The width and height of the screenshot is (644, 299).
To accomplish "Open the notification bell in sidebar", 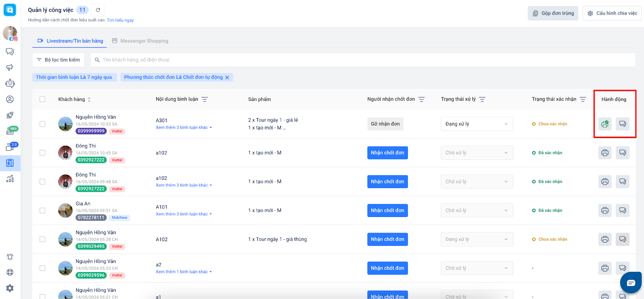I will pyautogui.click(x=10, y=257).
